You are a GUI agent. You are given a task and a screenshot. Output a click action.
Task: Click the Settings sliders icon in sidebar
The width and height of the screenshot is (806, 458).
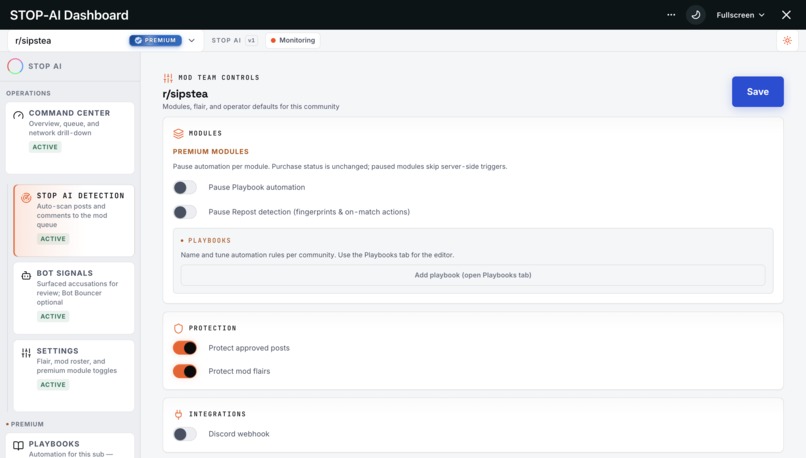[x=26, y=353]
